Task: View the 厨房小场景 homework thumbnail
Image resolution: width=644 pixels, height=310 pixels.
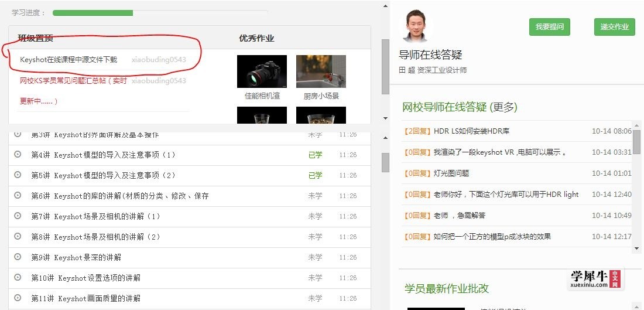Action: pyautogui.click(x=321, y=71)
